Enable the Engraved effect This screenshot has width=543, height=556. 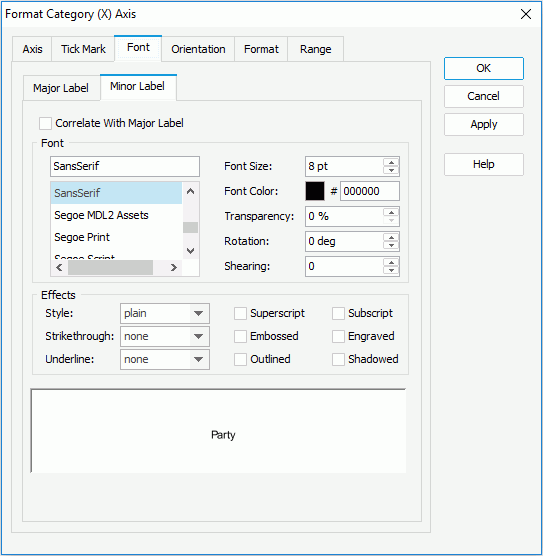[x=338, y=337]
